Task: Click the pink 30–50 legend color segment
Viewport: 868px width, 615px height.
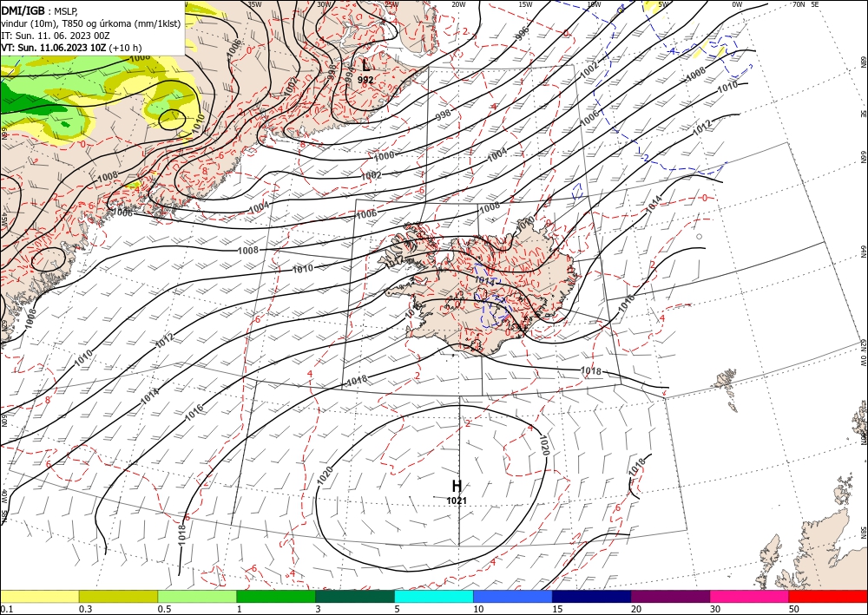Action: tap(750, 596)
